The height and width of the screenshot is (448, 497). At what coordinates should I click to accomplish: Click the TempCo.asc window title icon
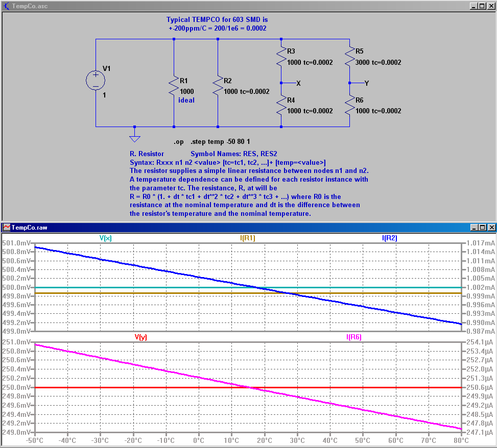pyautogui.click(x=6, y=6)
